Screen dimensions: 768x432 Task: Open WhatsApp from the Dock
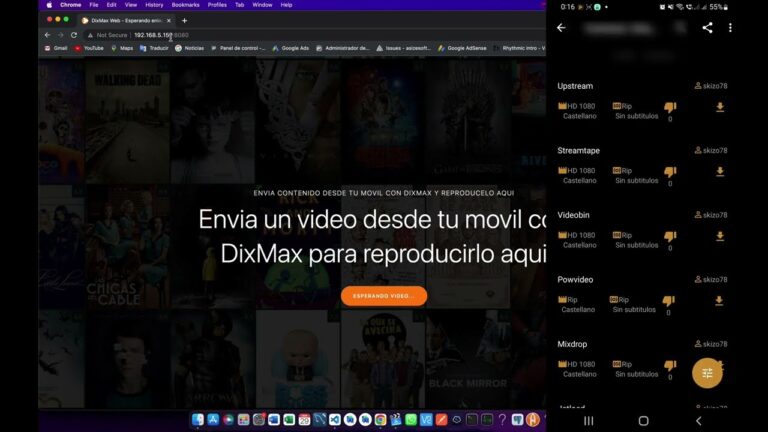[x=411, y=419]
